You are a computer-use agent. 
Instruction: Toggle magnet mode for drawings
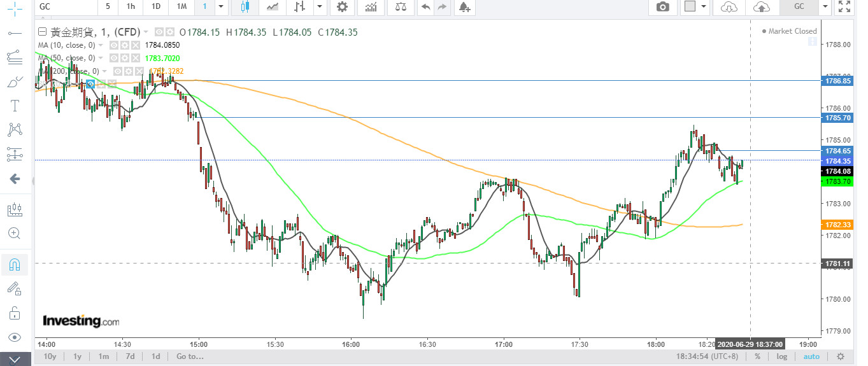coord(14,264)
